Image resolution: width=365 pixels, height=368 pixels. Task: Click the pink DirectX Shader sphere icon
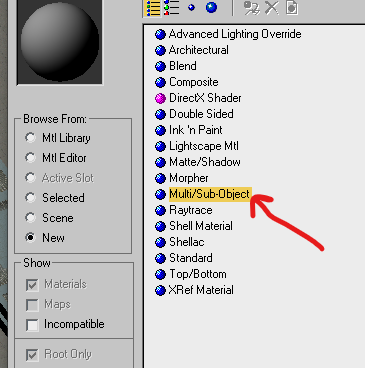coord(160,98)
